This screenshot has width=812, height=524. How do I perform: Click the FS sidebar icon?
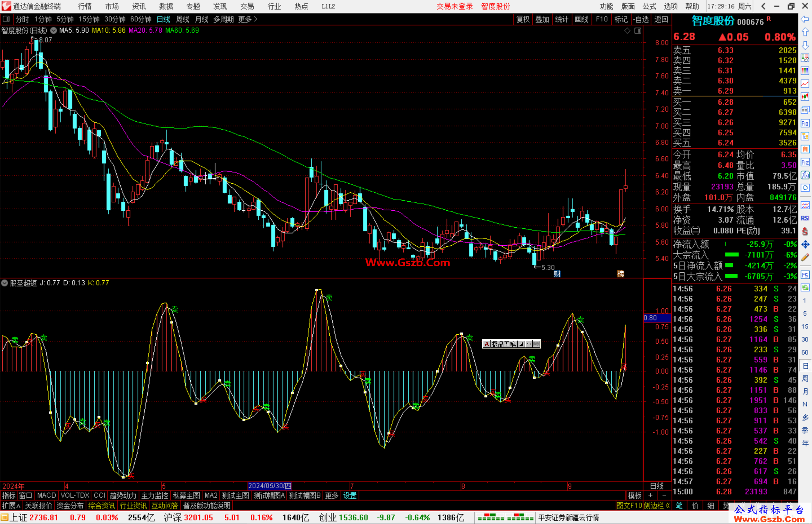[x=805, y=275]
